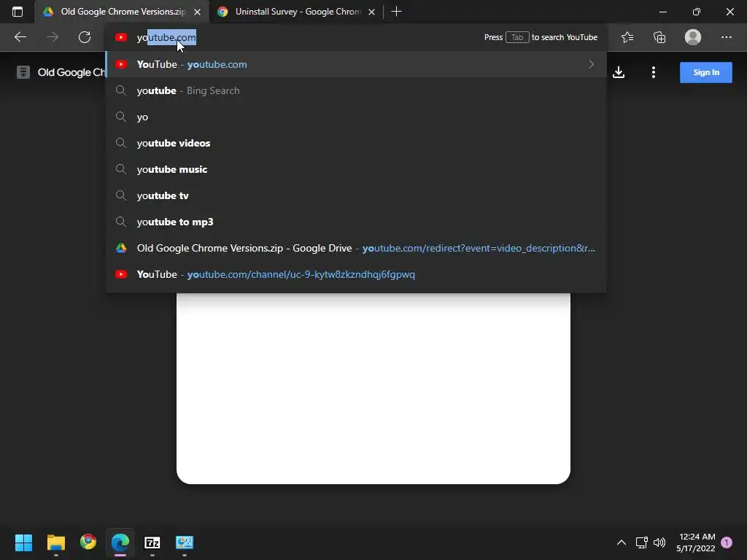
Task: Open File Explorer from taskbar
Action: (x=55, y=542)
